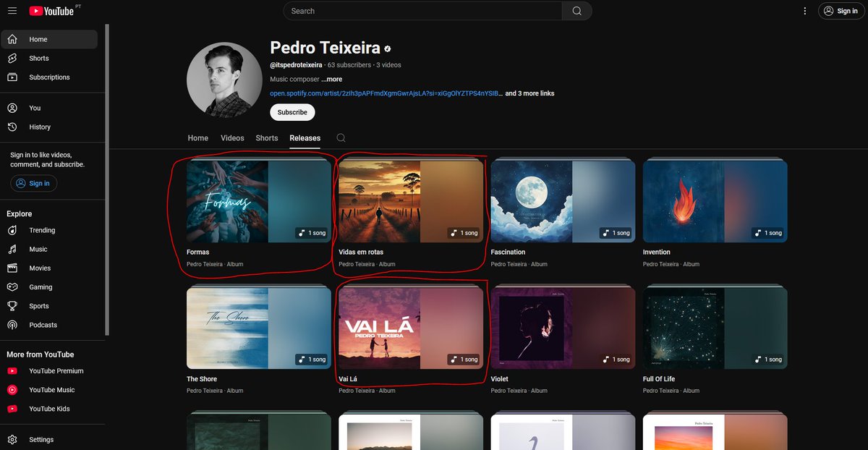Image resolution: width=868 pixels, height=450 pixels.
Task: Open Settings in sidebar
Action: click(50, 439)
